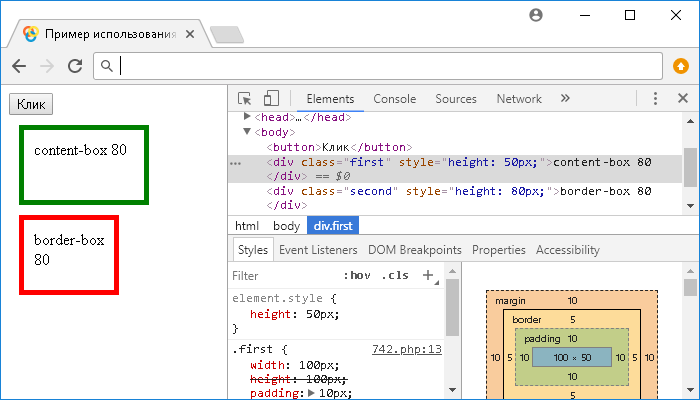
Task: Switch to the Network tab
Action: (x=519, y=99)
